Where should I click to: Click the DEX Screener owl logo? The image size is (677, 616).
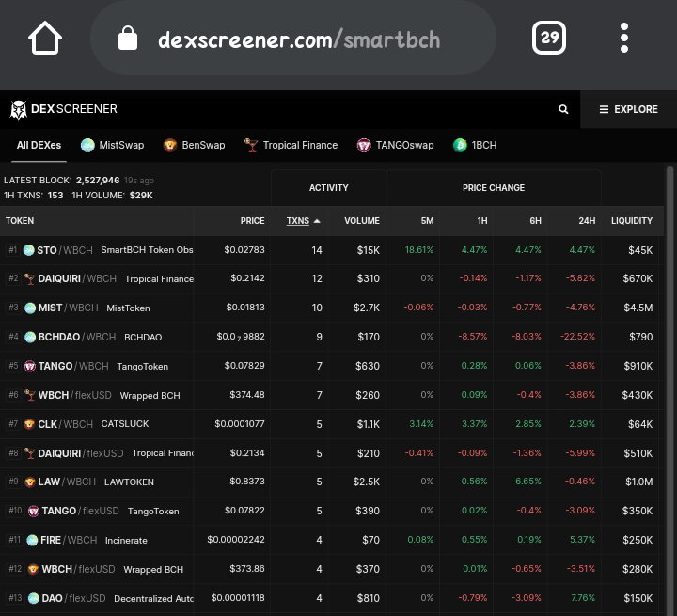coord(18,110)
